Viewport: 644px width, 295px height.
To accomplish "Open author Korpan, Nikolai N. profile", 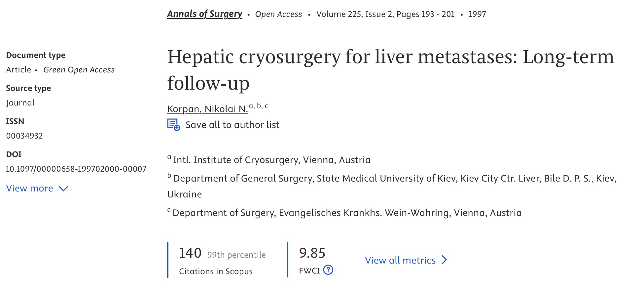I will click(x=207, y=109).
